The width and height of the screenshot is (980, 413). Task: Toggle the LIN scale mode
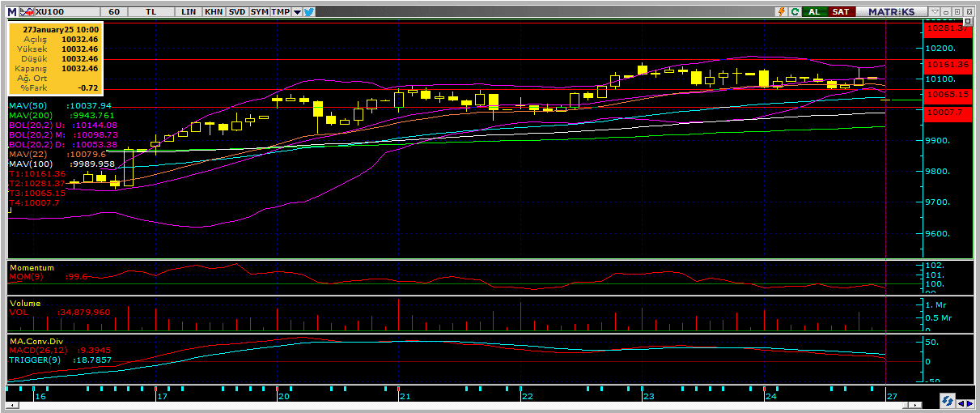[189, 12]
